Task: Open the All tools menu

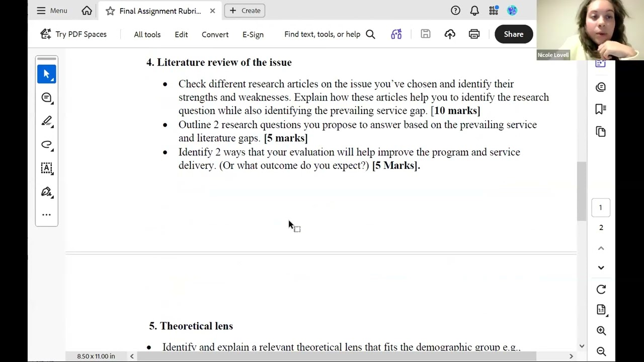Action: [x=147, y=34]
